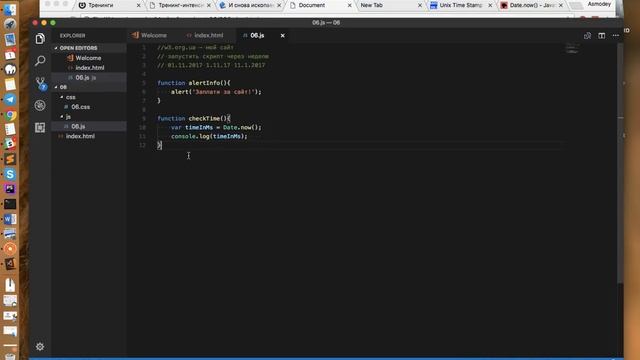Open Skype from the dock
Image resolution: width=640 pixels, height=360 pixels.
click(10, 174)
